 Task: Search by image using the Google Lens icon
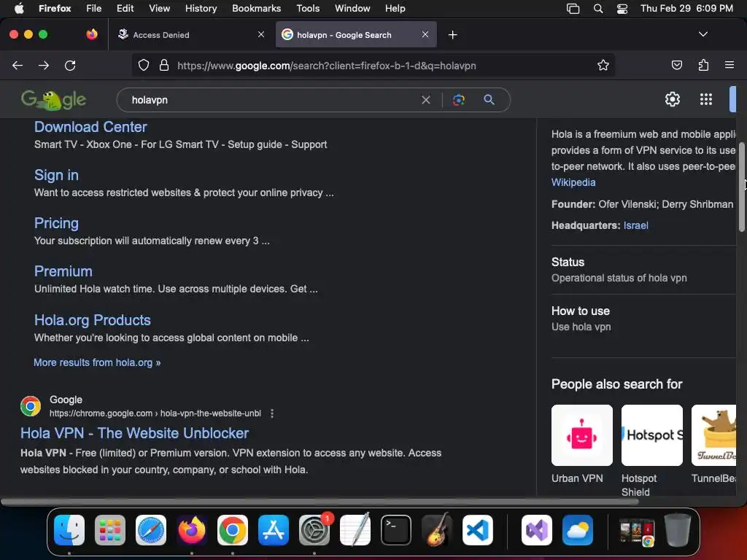pos(458,100)
